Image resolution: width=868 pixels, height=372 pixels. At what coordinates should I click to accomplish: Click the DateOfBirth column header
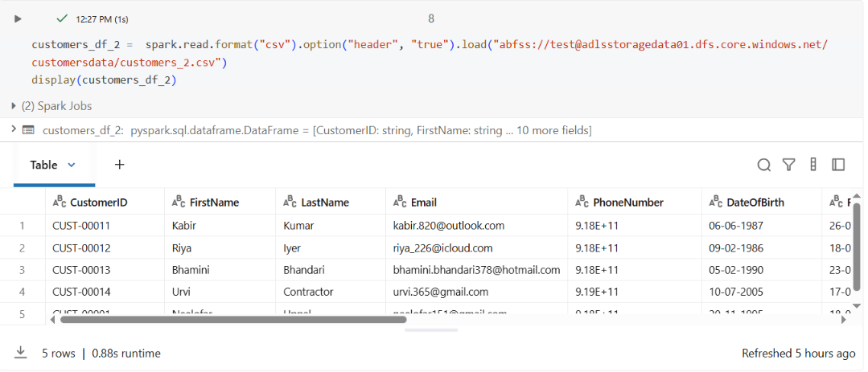pyautogui.click(x=755, y=202)
